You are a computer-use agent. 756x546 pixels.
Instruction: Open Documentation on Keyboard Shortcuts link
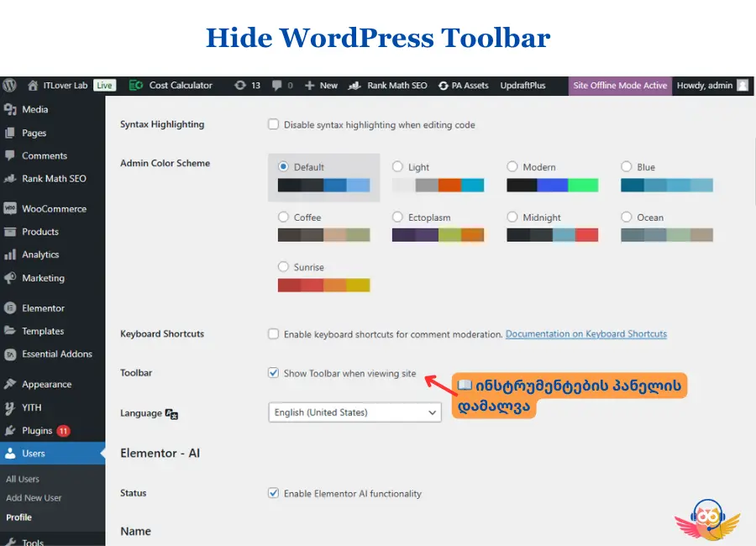click(585, 334)
